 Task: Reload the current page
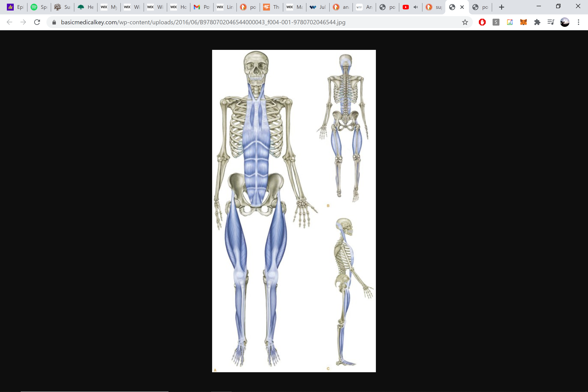tap(37, 22)
